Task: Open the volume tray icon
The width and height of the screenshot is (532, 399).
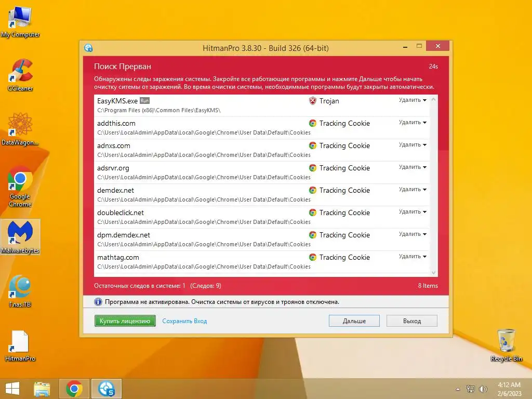Action: point(483,389)
